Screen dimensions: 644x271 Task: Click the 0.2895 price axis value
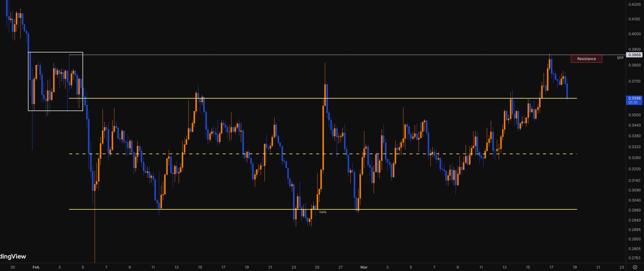634,230
